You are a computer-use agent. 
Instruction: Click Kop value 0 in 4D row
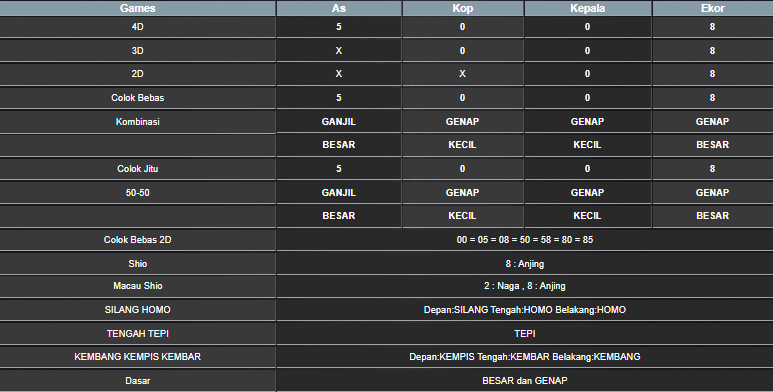[x=462, y=27]
